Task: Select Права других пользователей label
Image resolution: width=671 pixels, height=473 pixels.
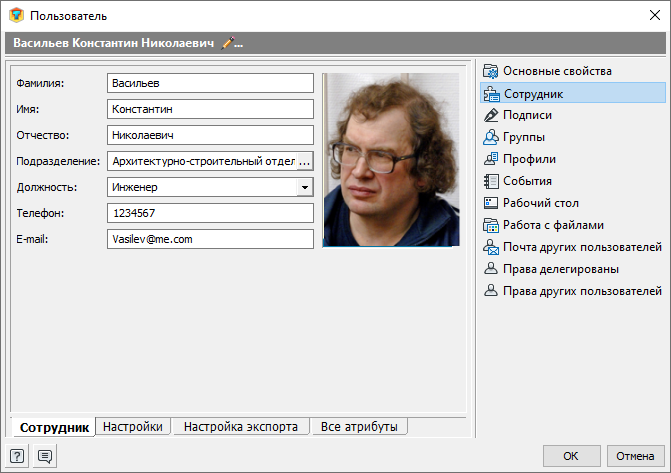Action: (x=582, y=291)
